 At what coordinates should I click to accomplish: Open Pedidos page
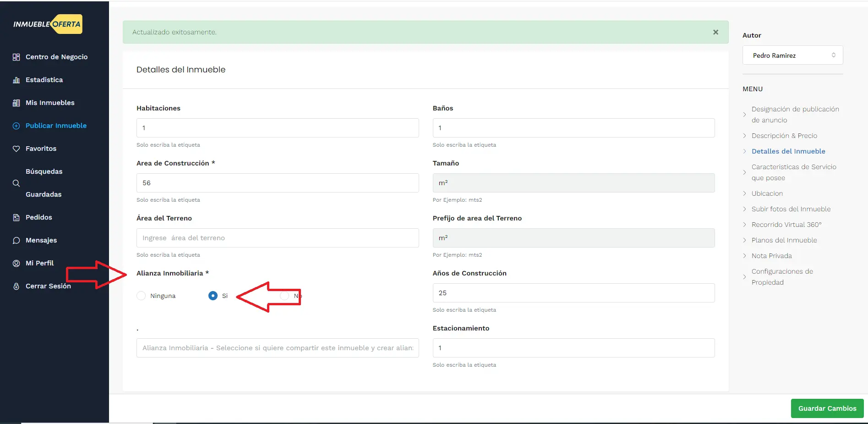pos(39,217)
